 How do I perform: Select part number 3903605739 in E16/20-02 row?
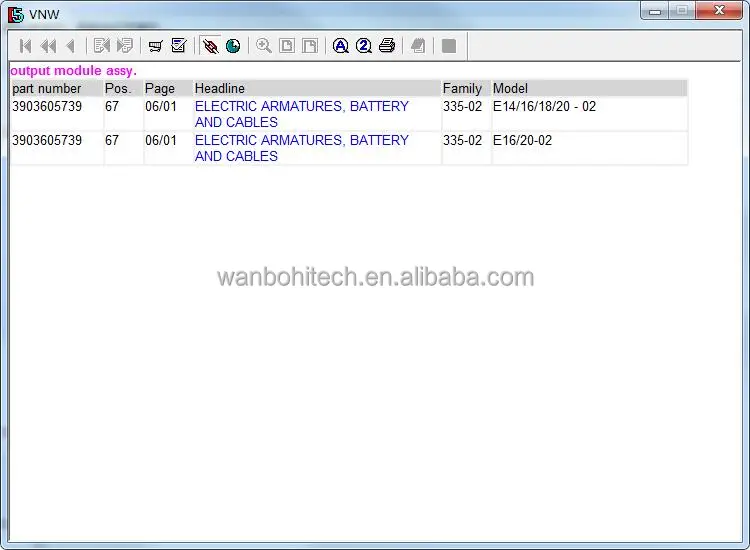click(47, 140)
